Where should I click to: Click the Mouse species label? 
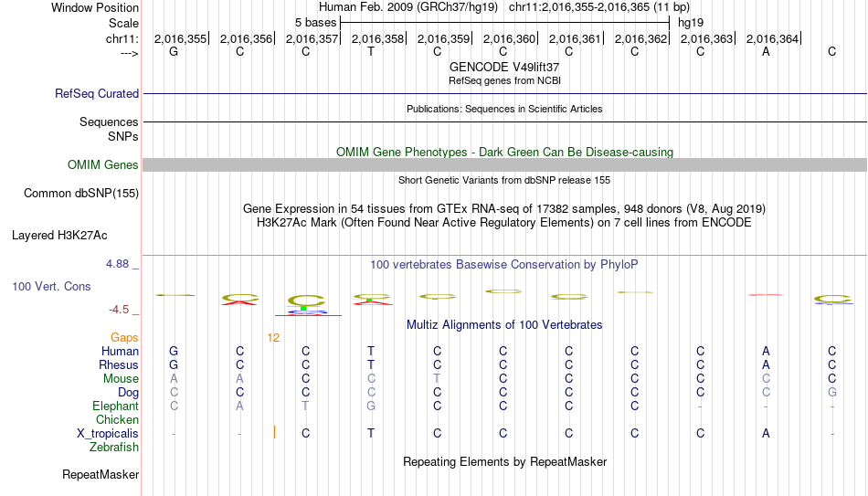121,379
